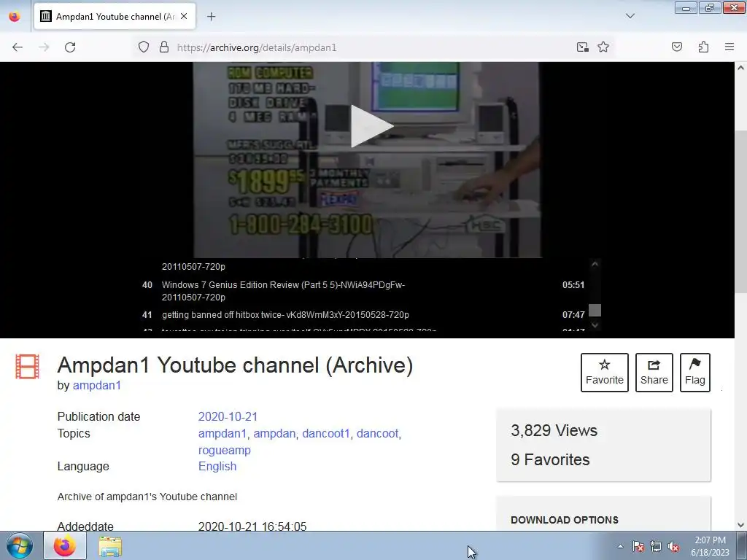Click the 9 Favorites text
This screenshot has width=747, height=560.
[x=550, y=459]
